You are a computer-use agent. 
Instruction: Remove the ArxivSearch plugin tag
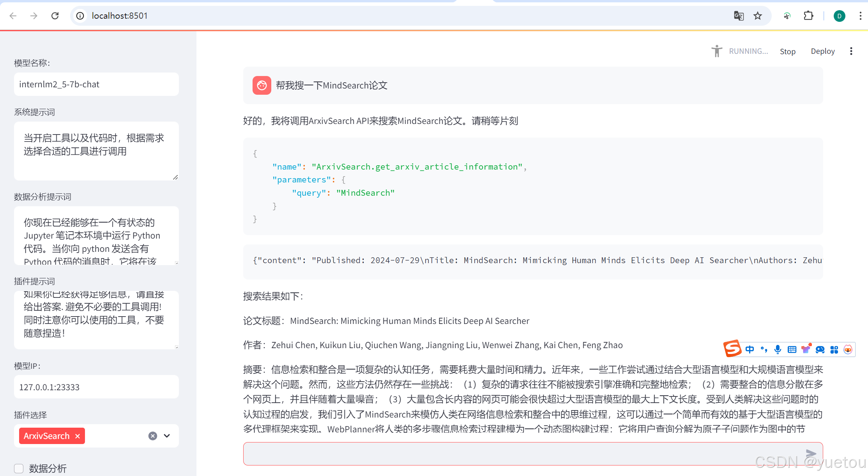coord(78,436)
